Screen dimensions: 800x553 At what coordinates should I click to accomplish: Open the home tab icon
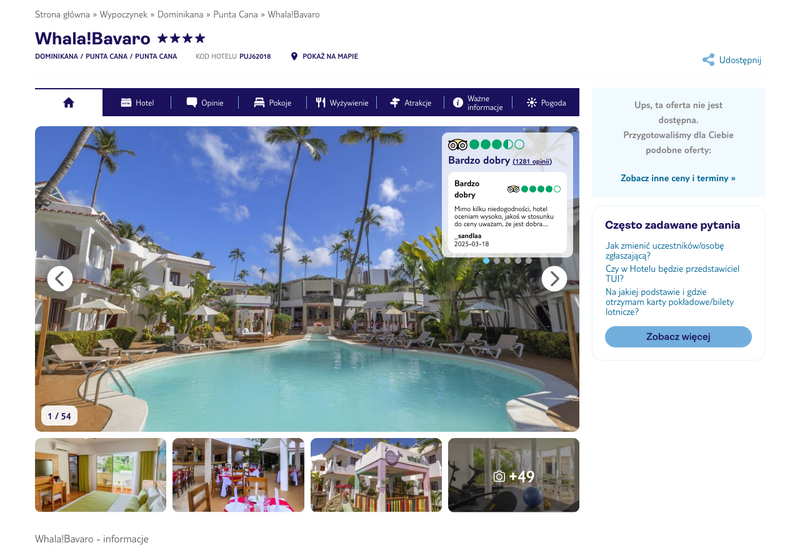68,103
